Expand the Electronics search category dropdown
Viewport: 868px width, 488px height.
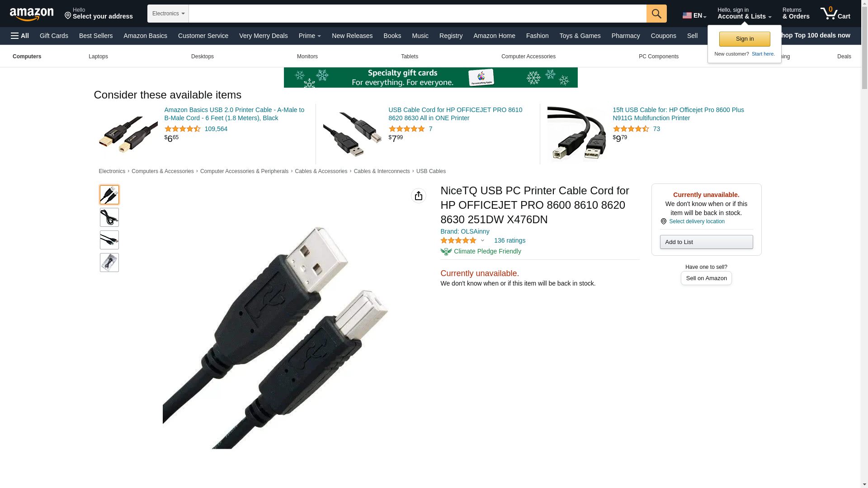click(x=168, y=14)
